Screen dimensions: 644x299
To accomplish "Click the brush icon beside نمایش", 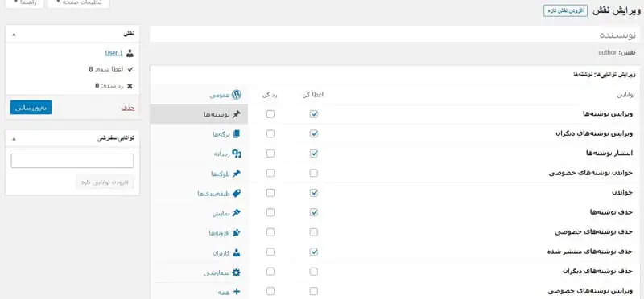I will click(236, 213).
